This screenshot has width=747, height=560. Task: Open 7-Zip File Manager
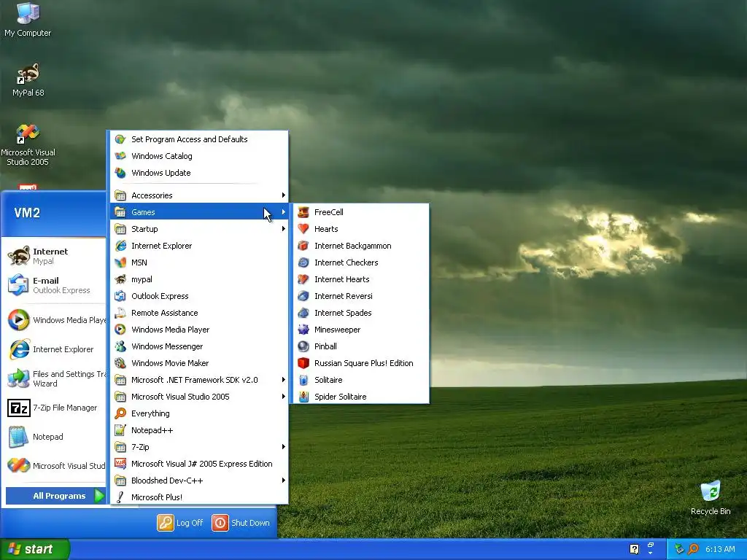pos(55,408)
